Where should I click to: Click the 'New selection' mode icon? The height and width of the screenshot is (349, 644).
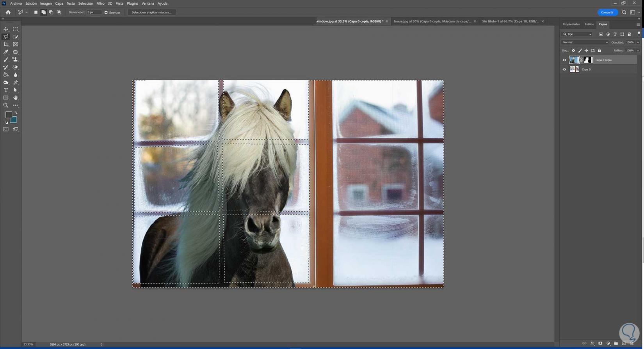tap(36, 12)
